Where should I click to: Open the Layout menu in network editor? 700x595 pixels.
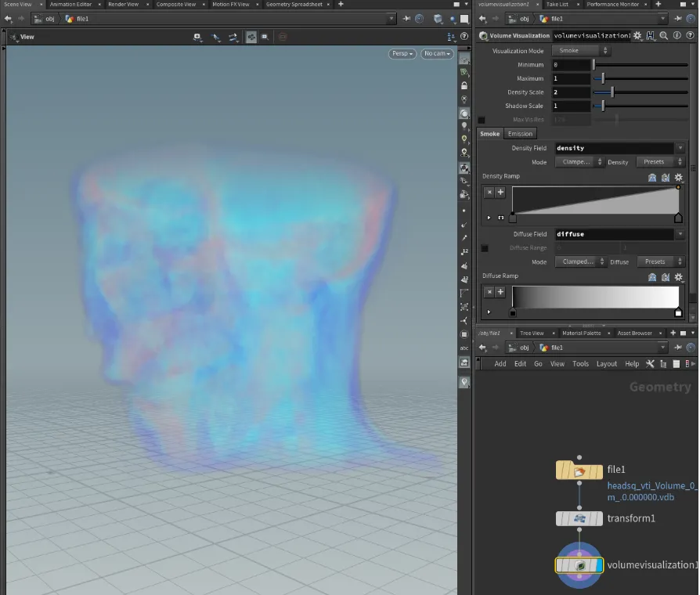click(606, 364)
